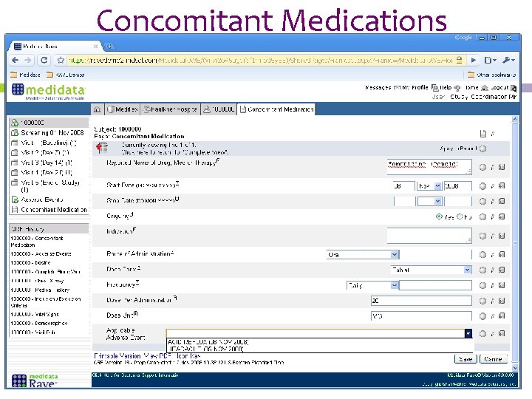Viewport: 532px width, 399px height.
Task: Toggle status circle for Dose Unit row
Action: coord(482,316)
